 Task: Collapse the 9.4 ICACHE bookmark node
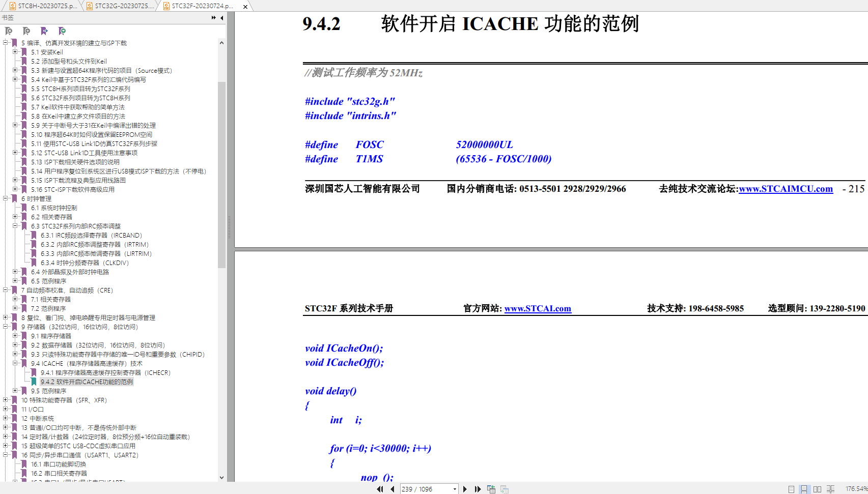15,363
